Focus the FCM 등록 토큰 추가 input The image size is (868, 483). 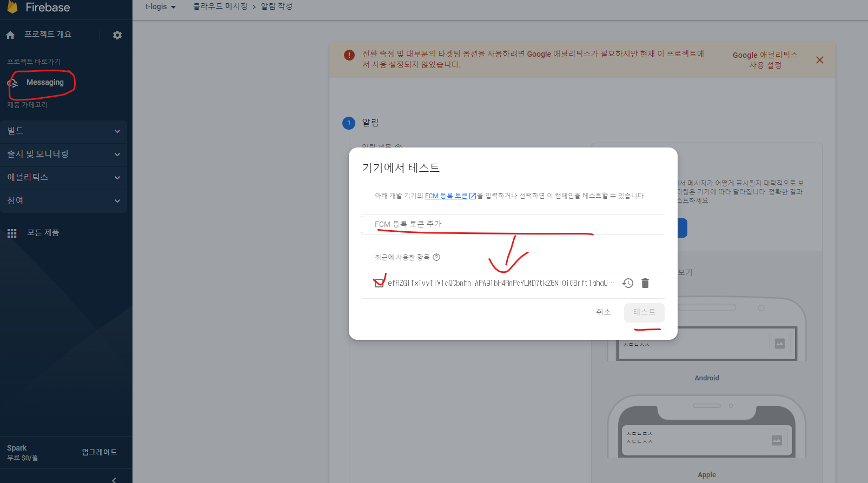pos(513,224)
